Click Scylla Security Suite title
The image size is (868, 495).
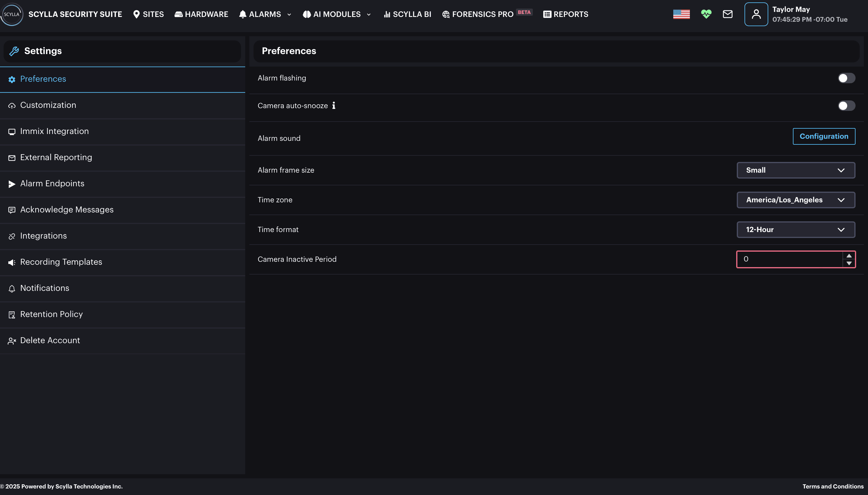[x=75, y=14]
